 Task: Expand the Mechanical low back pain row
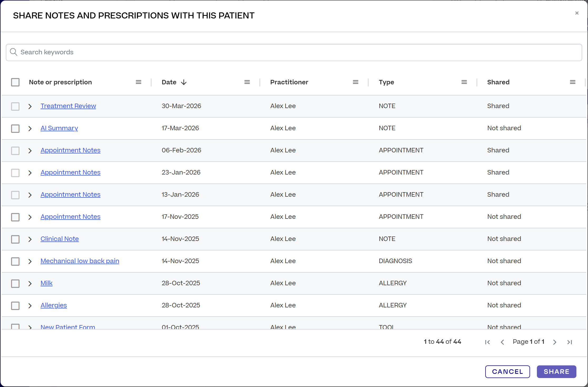tap(30, 262)
